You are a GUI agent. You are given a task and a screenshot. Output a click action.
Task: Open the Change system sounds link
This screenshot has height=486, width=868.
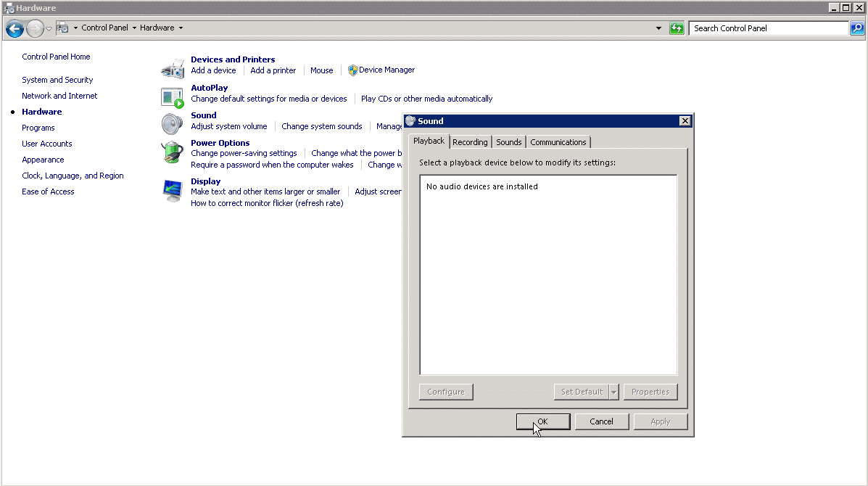tap(322, 125)
